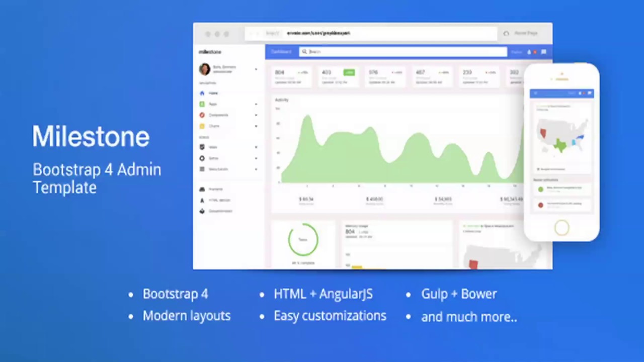The image size is (644, 362).
Task: Click the milestone logo in sidebar
Action: point(210,52)
